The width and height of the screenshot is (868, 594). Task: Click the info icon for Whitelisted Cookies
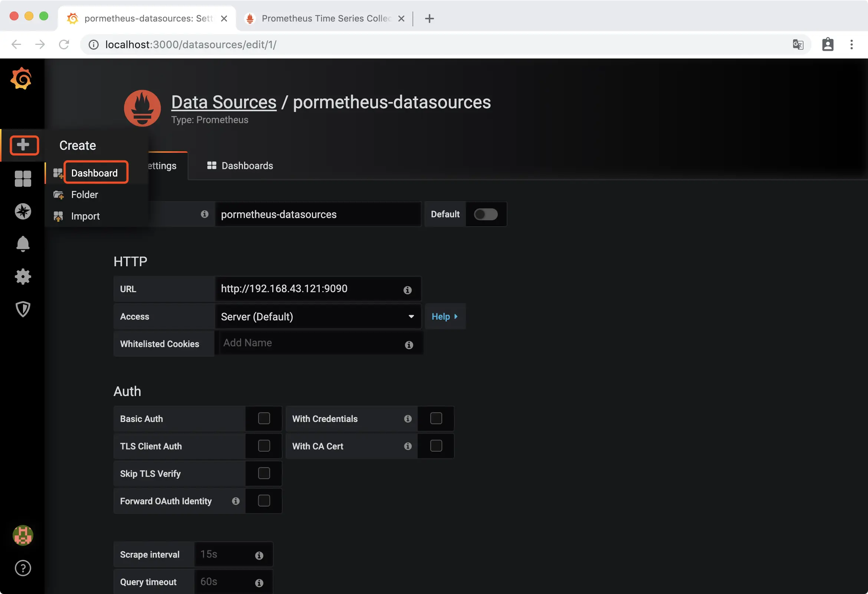click(x=409, y=344)
